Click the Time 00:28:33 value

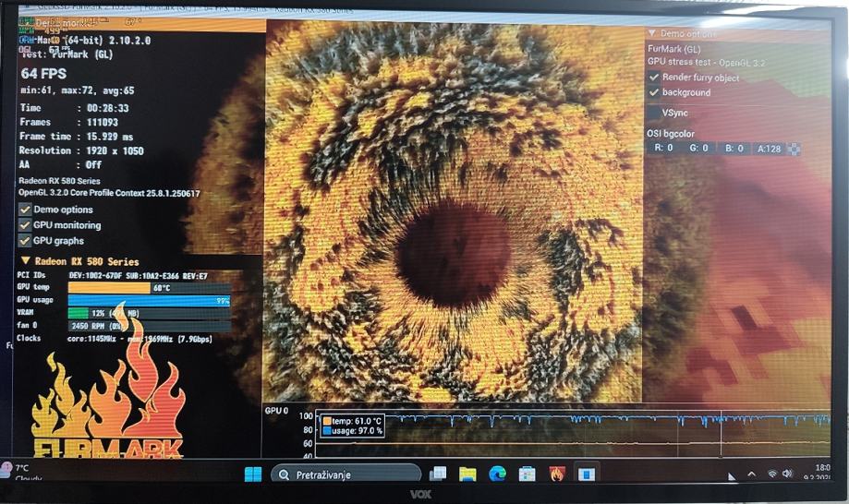coord(108,108)
